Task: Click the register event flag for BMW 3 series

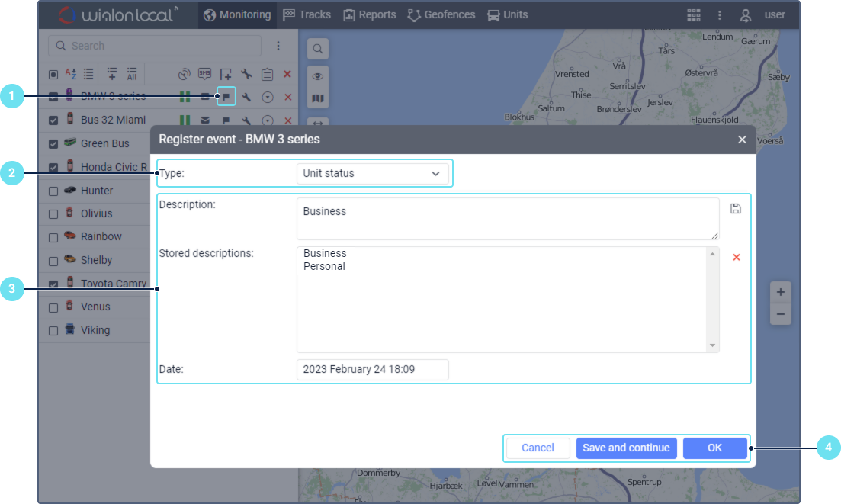Action: pos(226,97)
